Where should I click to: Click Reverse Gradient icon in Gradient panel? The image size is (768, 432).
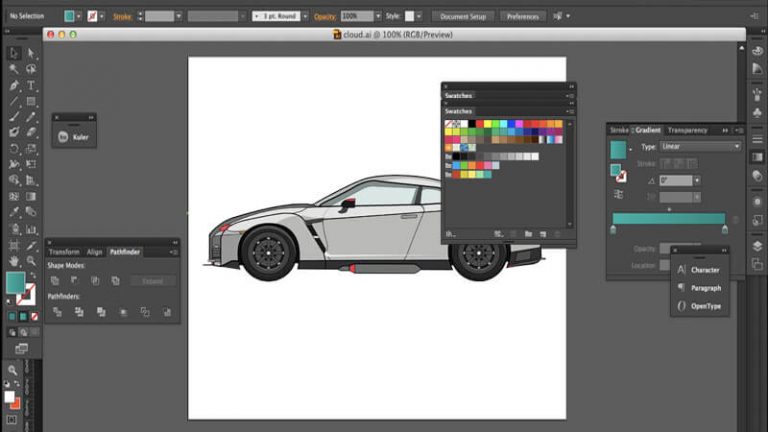coord(619,194)
